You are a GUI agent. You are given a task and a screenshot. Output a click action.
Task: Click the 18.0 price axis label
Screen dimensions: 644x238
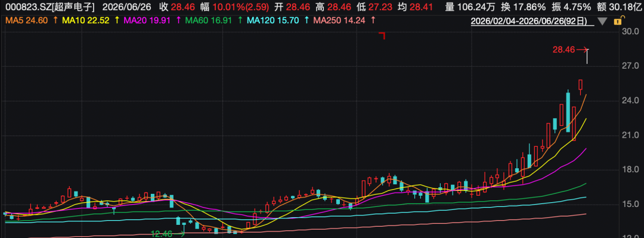(630, 170)
